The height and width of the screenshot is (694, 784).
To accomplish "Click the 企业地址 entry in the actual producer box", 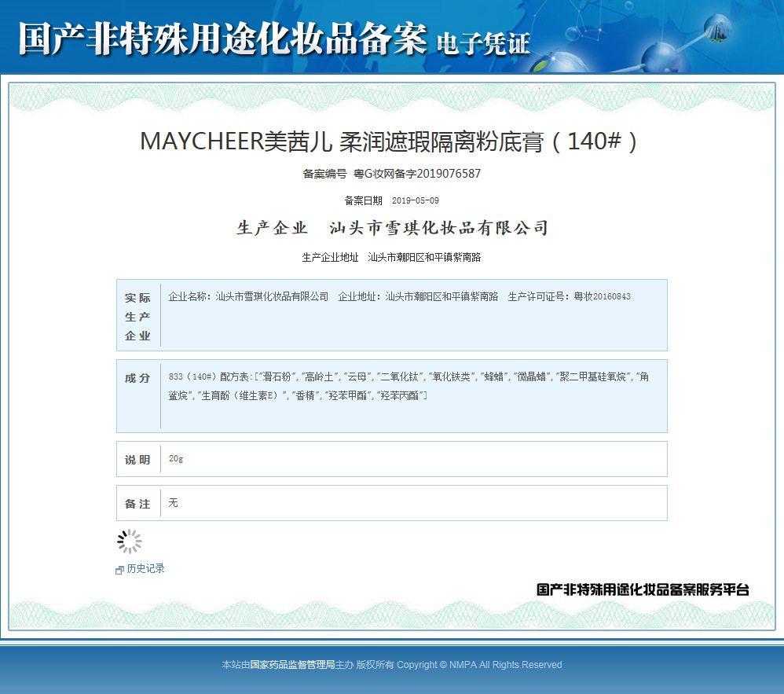I will (418, 296).
